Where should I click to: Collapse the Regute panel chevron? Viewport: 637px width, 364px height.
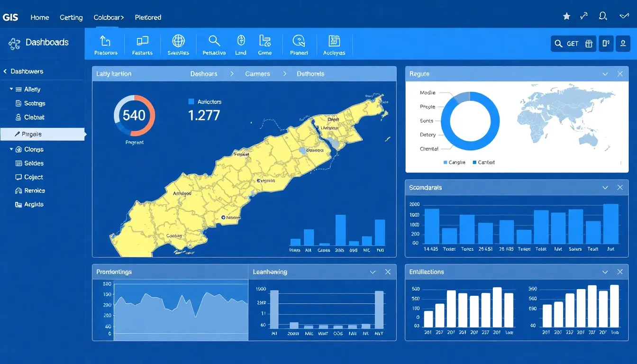pyautogui.click(x=605, y=74)
